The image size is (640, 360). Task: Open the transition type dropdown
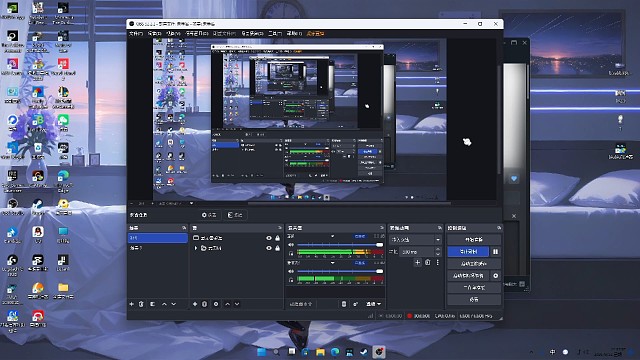[416, 240]
